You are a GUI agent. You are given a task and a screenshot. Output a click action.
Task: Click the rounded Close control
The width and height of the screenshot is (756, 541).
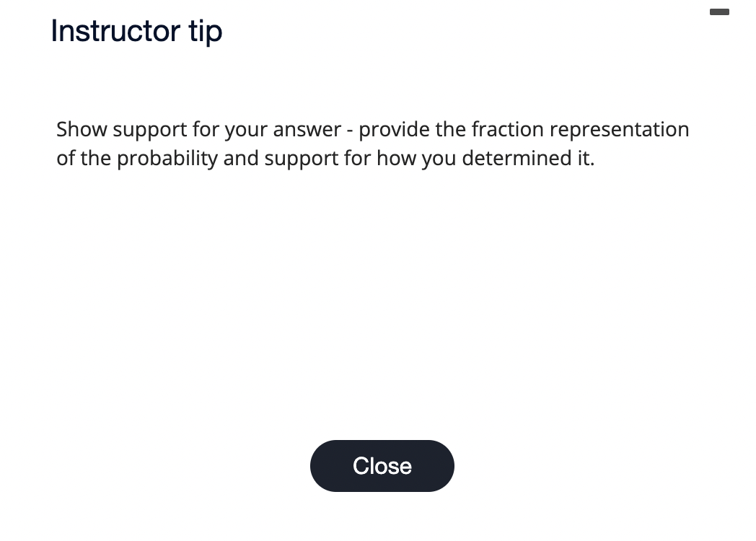pos(382,466)
